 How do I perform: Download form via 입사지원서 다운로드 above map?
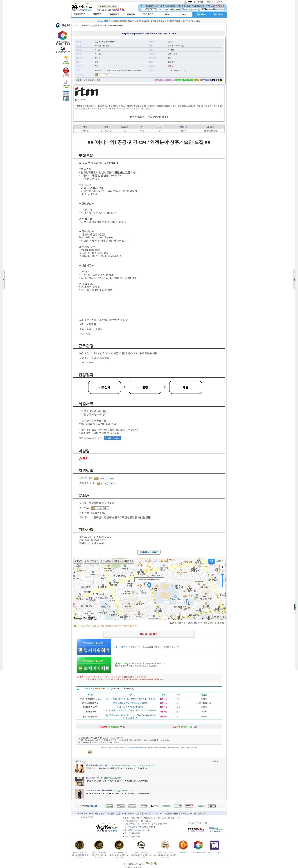pos(149,552)
